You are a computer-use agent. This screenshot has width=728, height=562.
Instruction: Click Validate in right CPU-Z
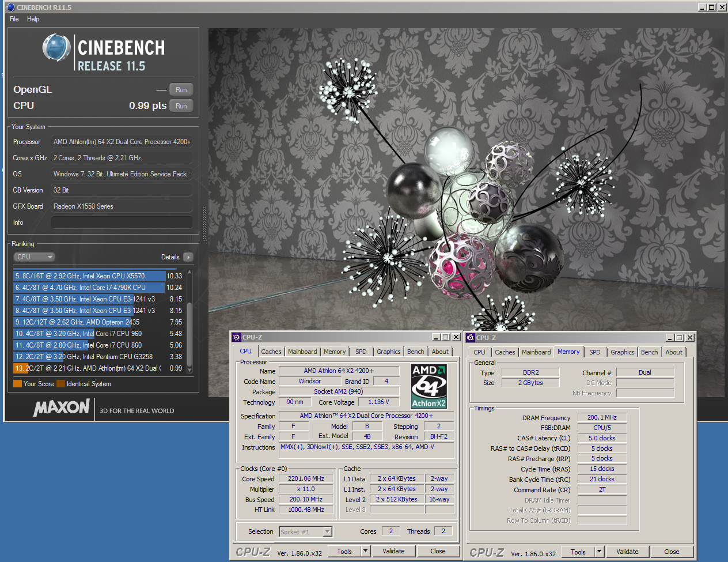click(x=627, y=552)
